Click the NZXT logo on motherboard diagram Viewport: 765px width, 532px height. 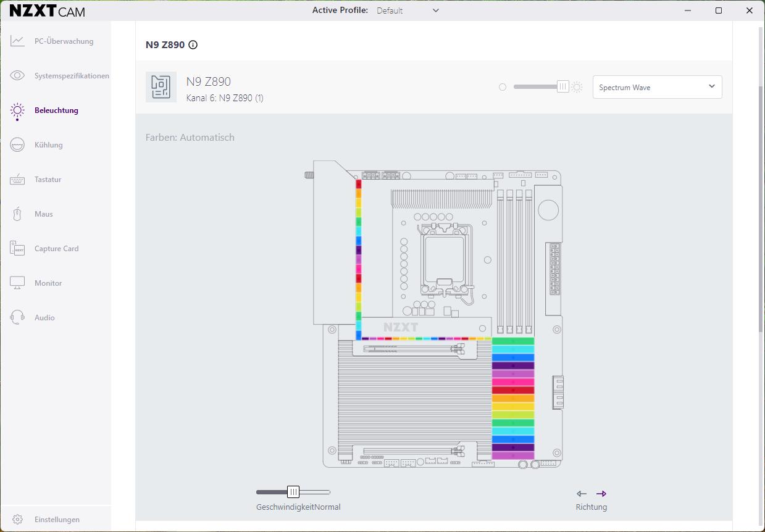401,327
